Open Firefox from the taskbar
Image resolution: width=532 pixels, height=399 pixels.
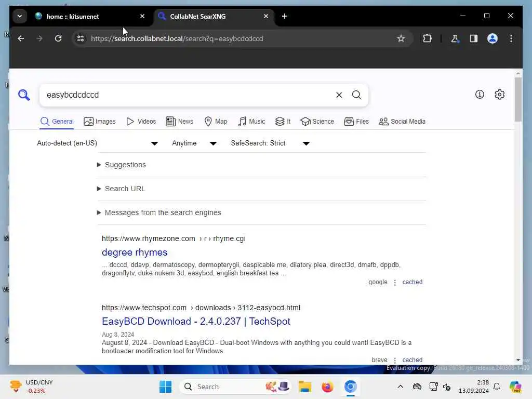pos(327,387)
